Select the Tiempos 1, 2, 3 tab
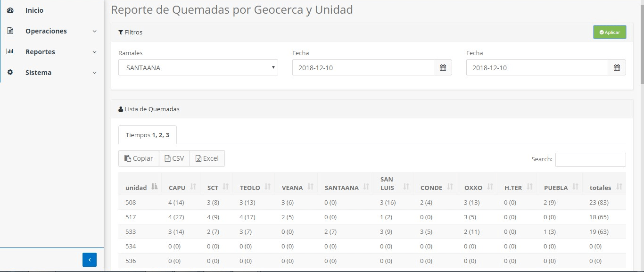 coord(148,135)
